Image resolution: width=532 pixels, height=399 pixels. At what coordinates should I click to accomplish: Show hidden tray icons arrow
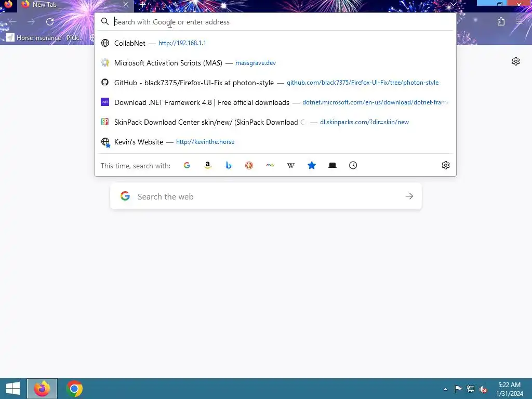(x=445, y=389)
